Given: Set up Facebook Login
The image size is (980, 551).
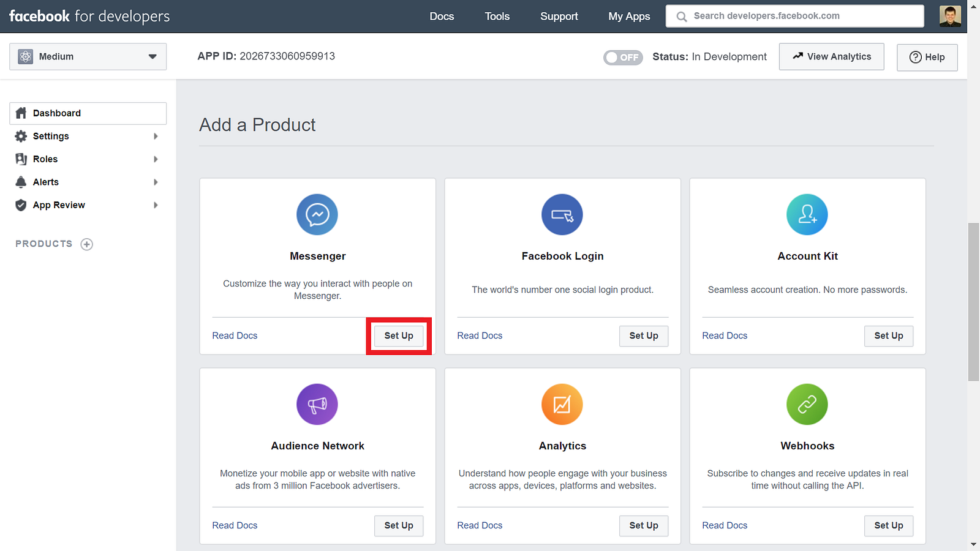Looking at the screenshot, I should point(644,335).
